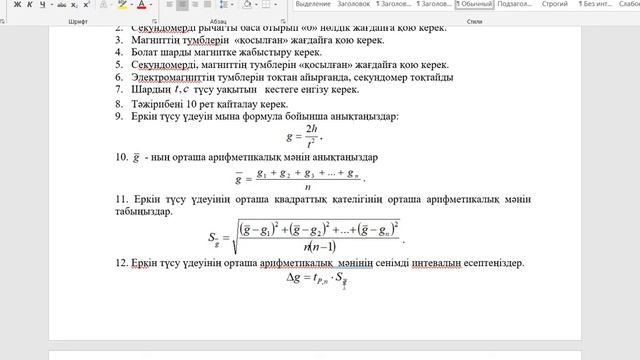Apply Строгий style
The image size is (640, 360).
(555, 4)
